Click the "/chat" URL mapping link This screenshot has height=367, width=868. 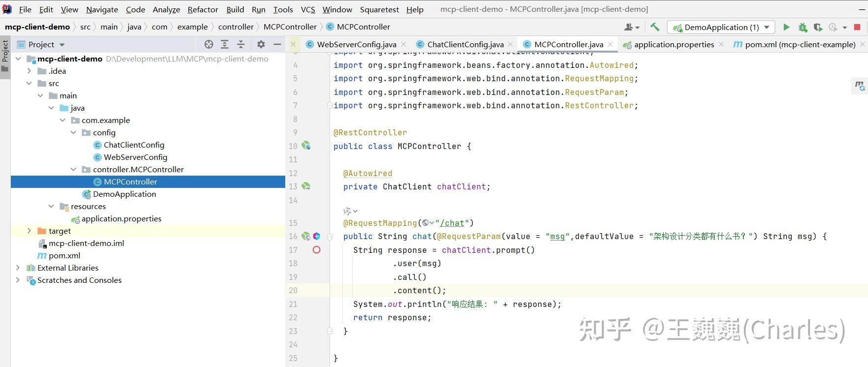click(x=452, y=223)
